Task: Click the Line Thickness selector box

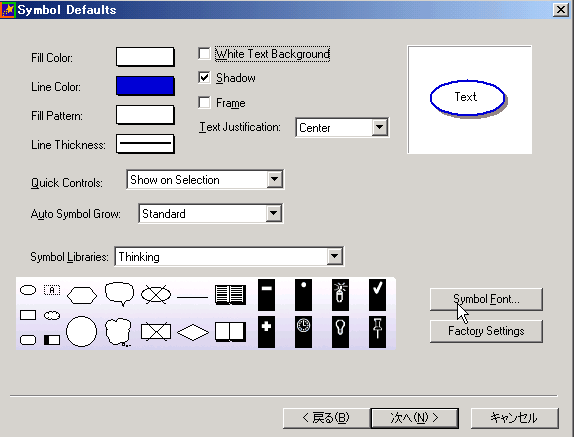Action: [x=145, y=144]
